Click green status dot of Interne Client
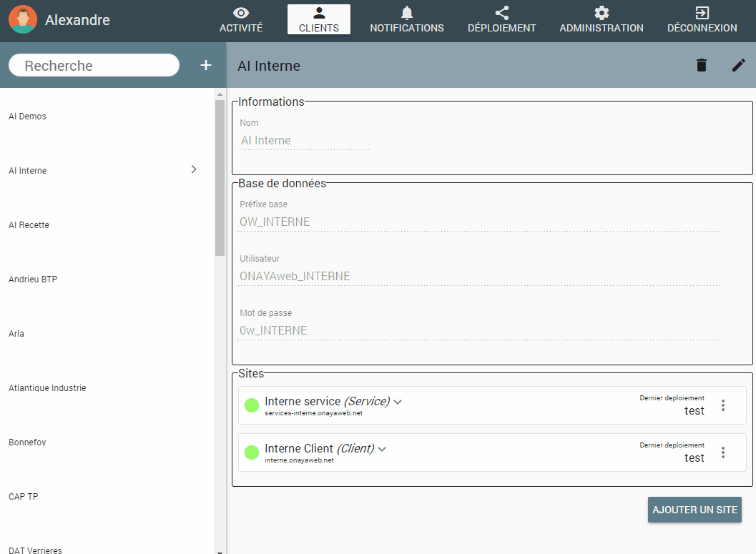 252,452
